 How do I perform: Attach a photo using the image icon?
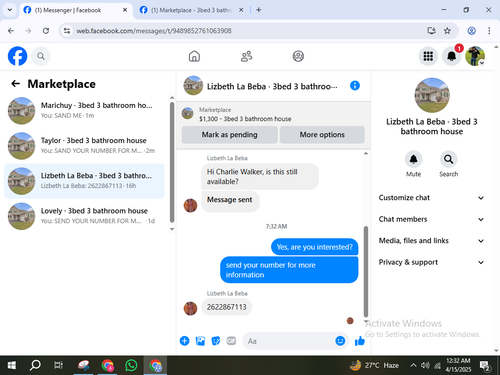(200, 341)
